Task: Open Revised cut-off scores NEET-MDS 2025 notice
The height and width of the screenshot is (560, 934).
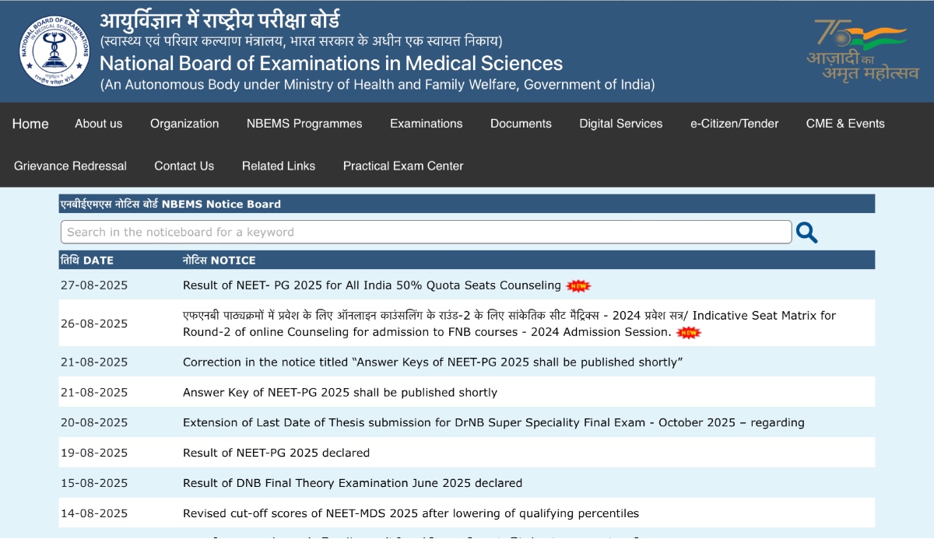Action: click(x=411, y=513)
